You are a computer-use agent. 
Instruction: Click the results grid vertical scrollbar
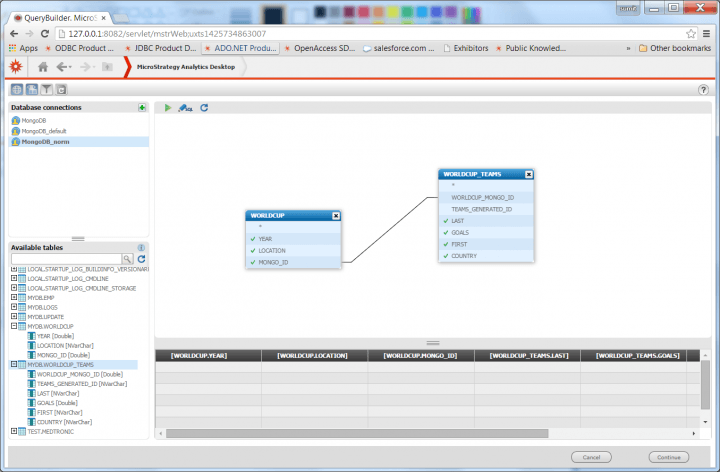[705, 385]
